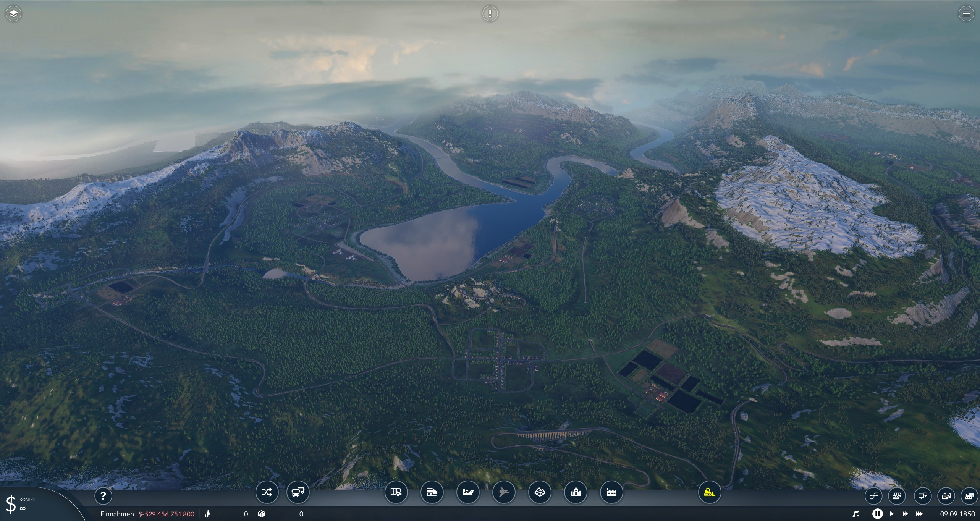Open the stations list icon
The height and width of the screenshot is (521, 980).
point(923,496)
